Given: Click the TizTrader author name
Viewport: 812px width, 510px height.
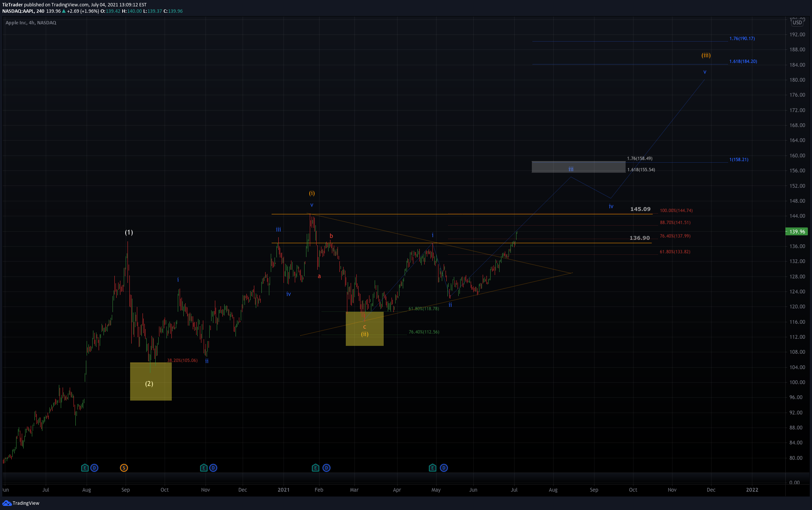Looking at the screenshot, I should 12,5.
